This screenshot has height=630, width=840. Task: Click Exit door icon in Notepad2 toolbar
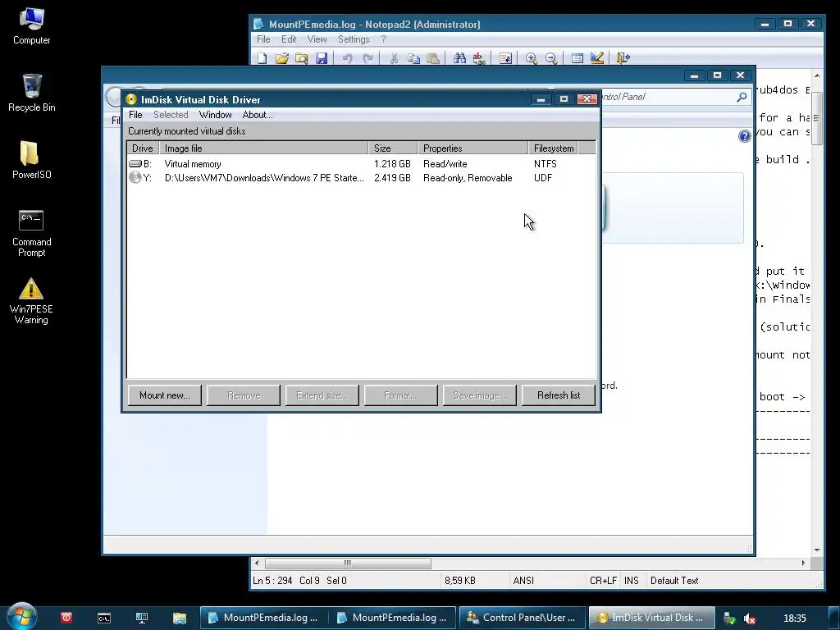623,58
